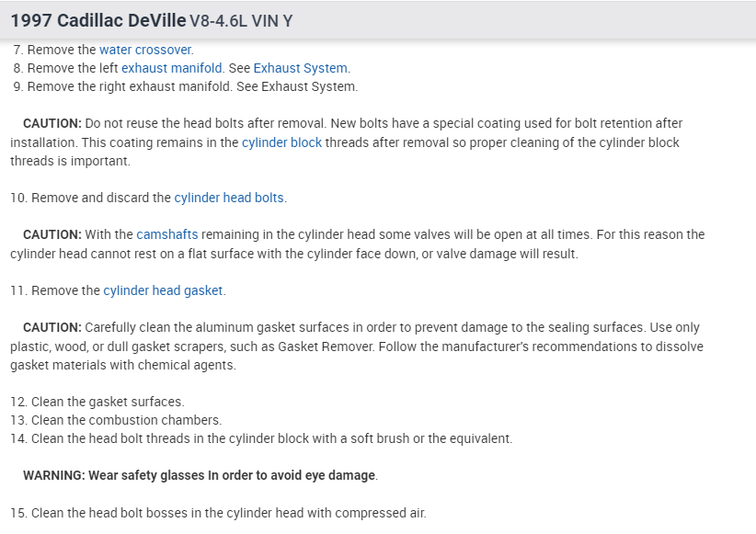Open the cylinder head bolts link
The width and height of the screenshot is (756, 534).
(x=229, y=198)
